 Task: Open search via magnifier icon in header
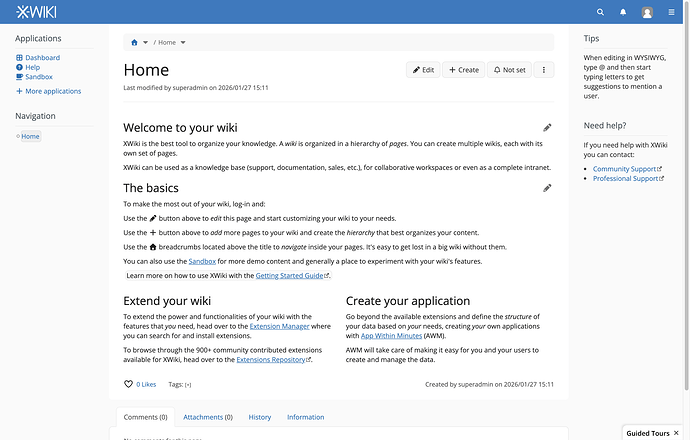point(600,12)
